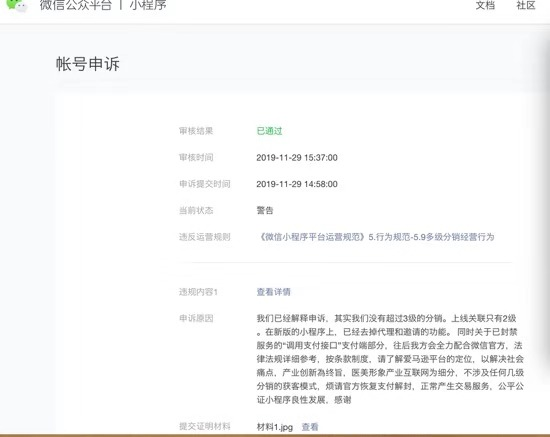Click the 审核时间 label
Screen dimensions: 550x437
196,158
